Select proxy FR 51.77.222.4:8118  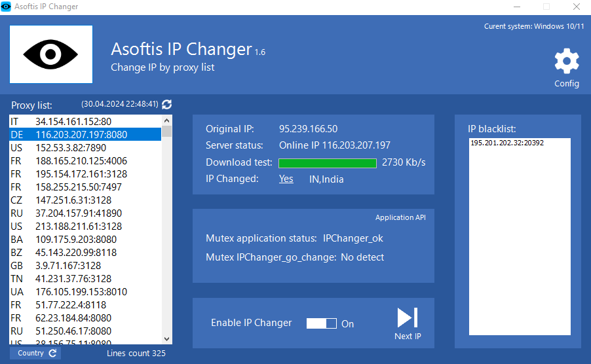pos(85,305)
